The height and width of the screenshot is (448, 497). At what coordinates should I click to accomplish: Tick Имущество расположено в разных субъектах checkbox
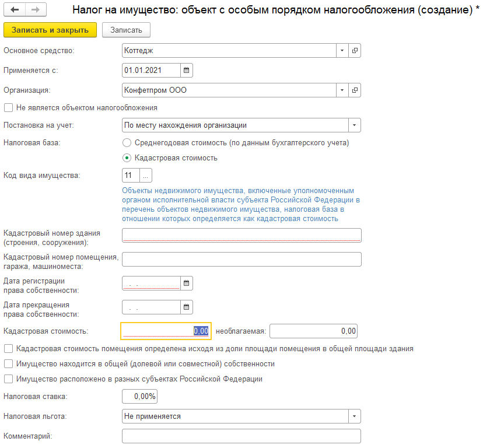coord(9,379)
